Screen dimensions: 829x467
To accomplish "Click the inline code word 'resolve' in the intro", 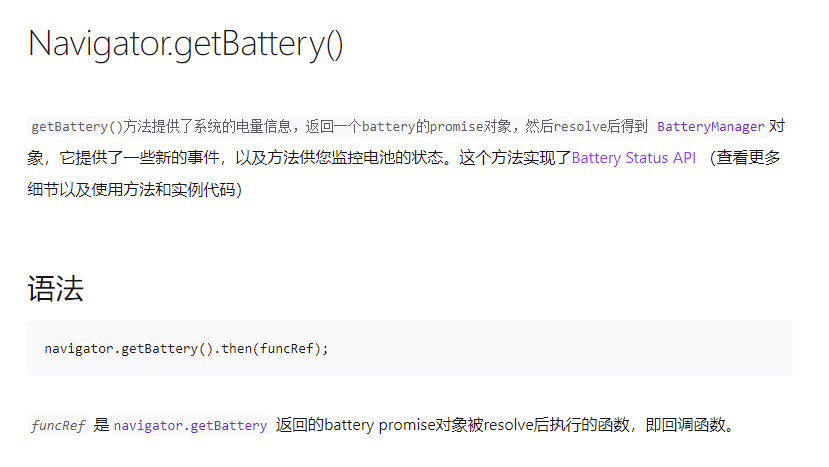I will tap(580, 127).
